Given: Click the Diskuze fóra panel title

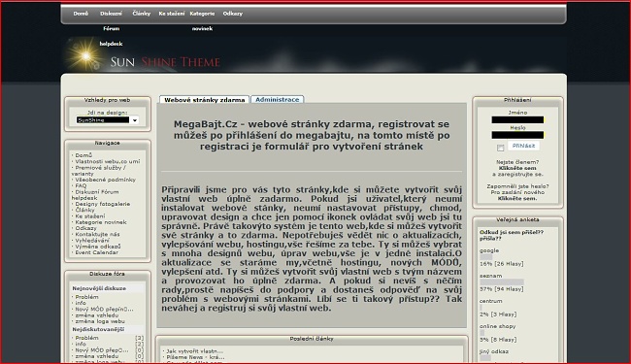Looking at the screenshot, I should (107, 274).
